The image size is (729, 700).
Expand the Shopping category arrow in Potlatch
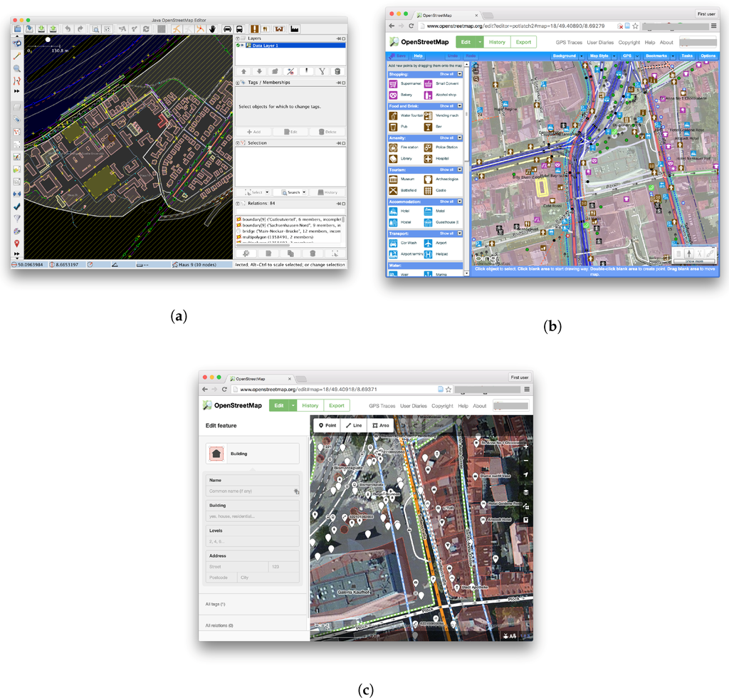460,75
